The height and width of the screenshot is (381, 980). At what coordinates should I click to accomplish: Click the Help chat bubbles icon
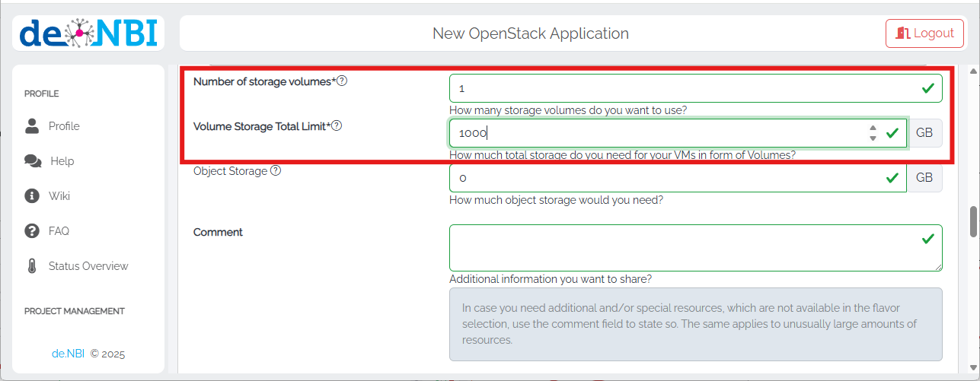coord(33,161)
